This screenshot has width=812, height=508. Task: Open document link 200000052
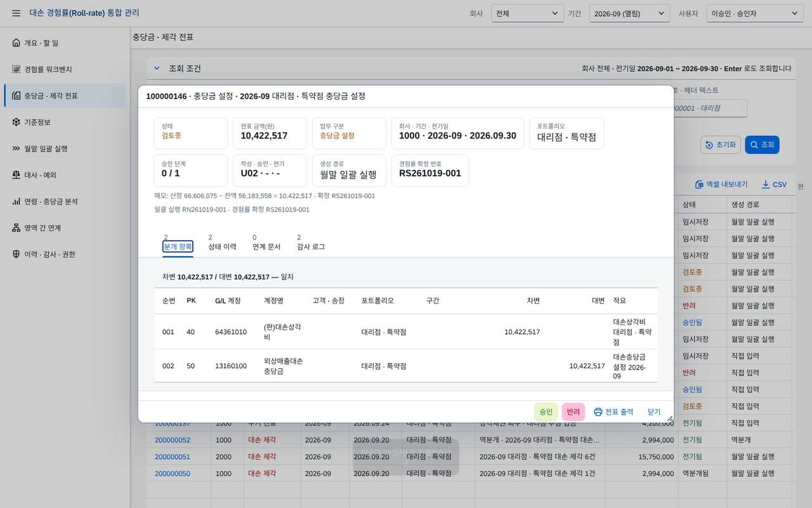pos(173,440)
